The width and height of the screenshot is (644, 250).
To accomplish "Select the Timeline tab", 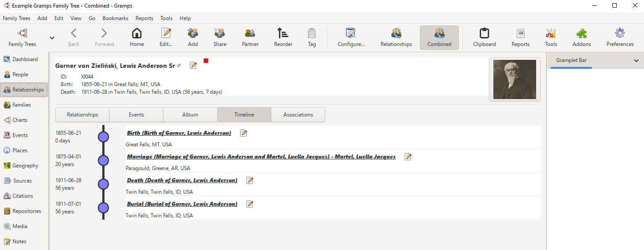I will (x=244, y=115).
